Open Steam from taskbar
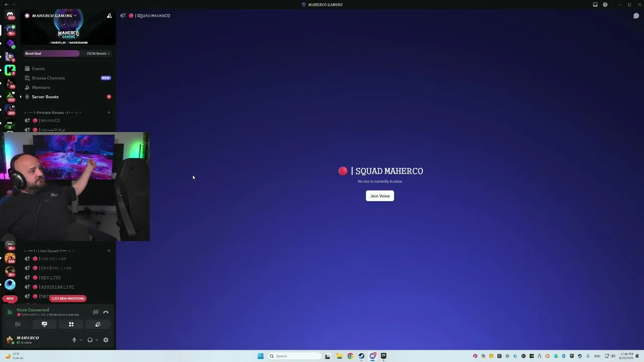This screenshot has height=362, width=644. (x=361, y=356)
